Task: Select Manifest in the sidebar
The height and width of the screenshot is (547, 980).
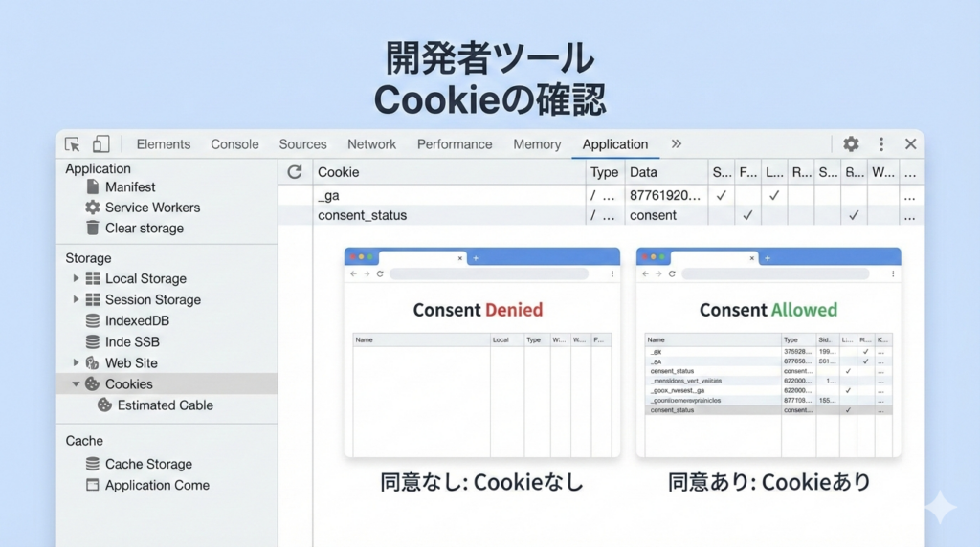Action: point(130,186)
